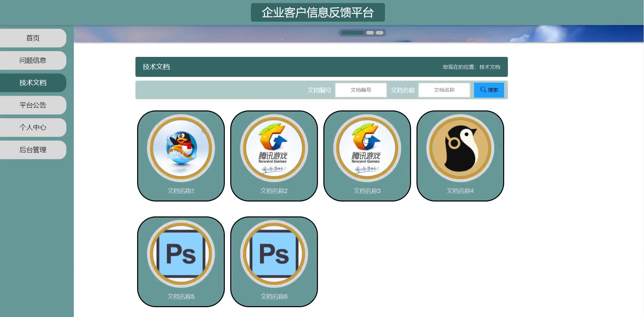Open the QQ penguin thumbnail of 文档名称1
The height and width of the screenshot is (317, 644).
181,148
